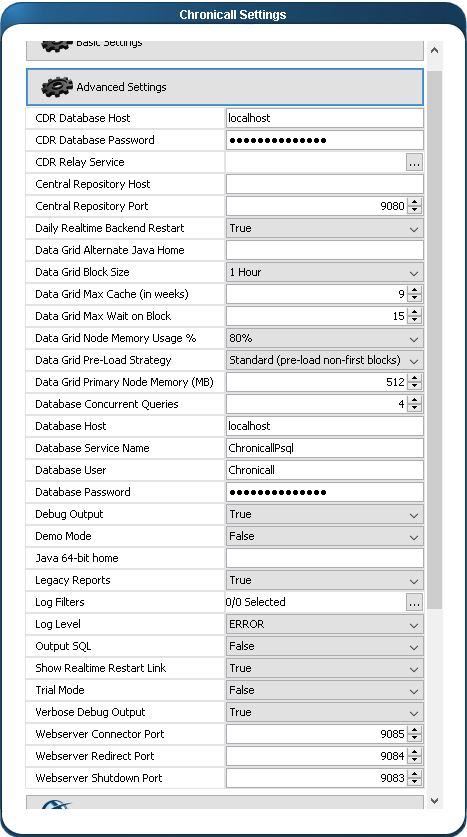The image size is (467, 837).
Task: Edit the Database User field
Action: click(x=324, y=470)
